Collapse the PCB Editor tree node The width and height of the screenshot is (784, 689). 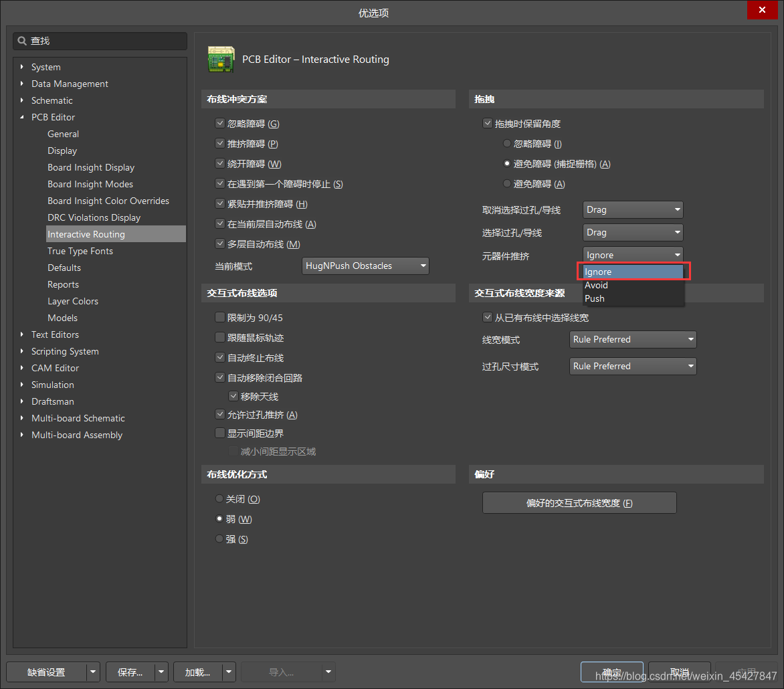(x=21, y=117)
